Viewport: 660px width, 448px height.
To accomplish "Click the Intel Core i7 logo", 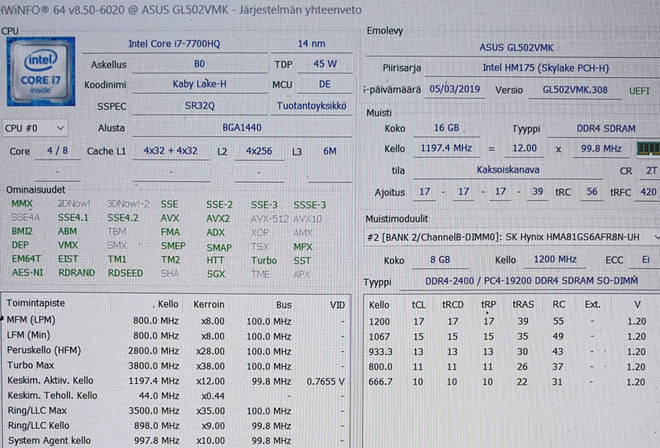I will tap(41, 71).
